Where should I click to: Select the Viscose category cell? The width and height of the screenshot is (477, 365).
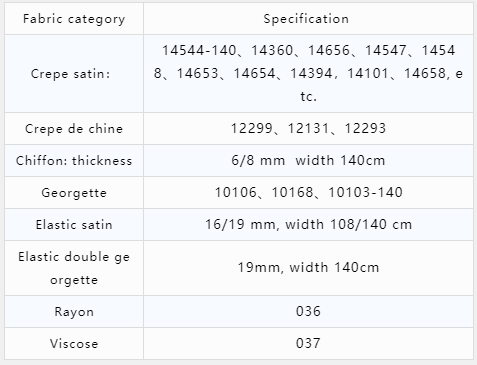pyautogui.click(x=74, y=344)
